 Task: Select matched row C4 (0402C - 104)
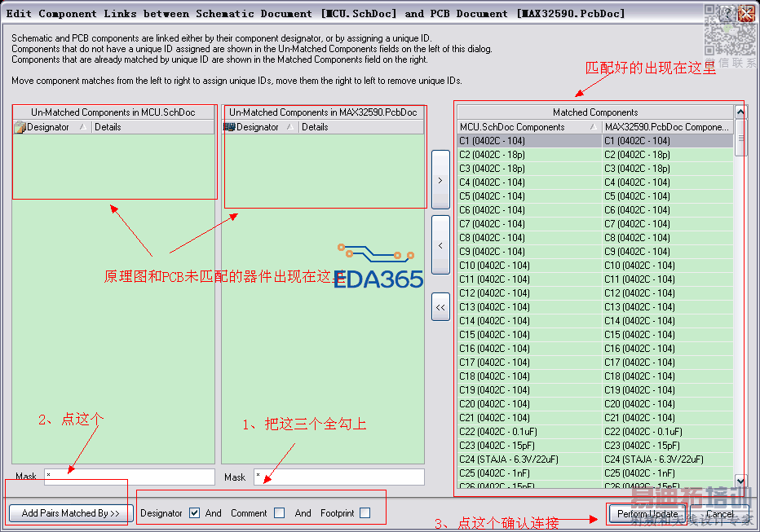point(595,182)
